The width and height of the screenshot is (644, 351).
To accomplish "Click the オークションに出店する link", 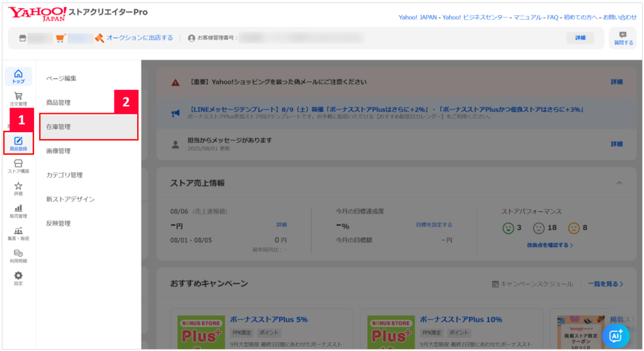I will [140, 38].
